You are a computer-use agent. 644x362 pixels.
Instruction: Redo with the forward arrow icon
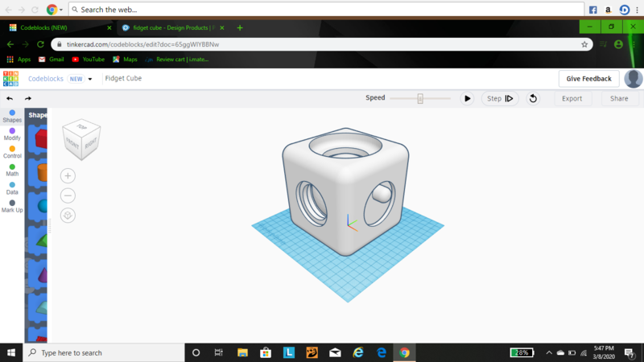coord(28,98)
